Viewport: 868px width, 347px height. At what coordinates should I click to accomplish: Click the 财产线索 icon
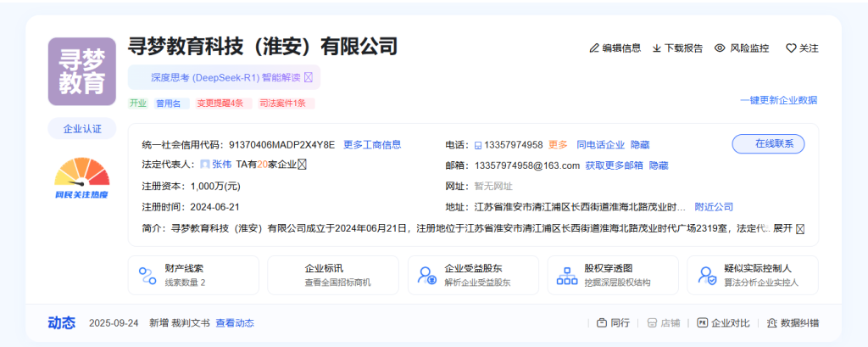pos(147,276)
